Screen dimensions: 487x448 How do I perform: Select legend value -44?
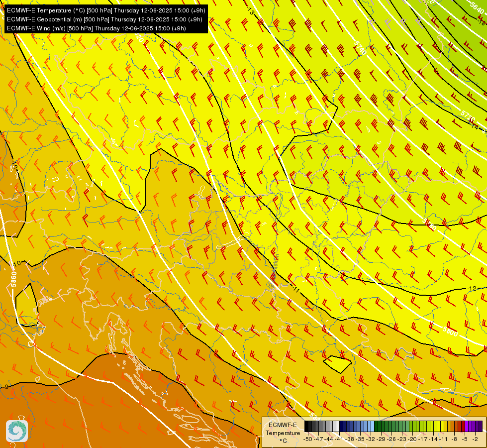[329, 439]
